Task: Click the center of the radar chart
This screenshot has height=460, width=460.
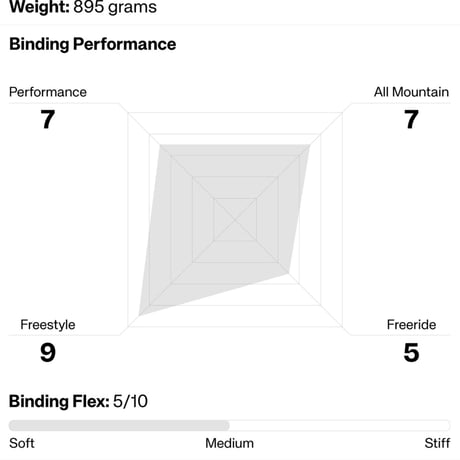Action: click(235, 220)
